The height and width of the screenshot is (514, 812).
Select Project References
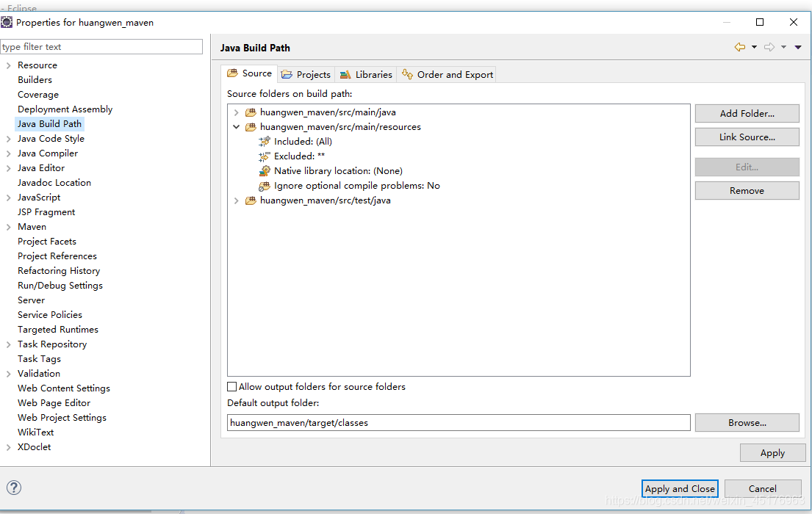coord(57,256)
